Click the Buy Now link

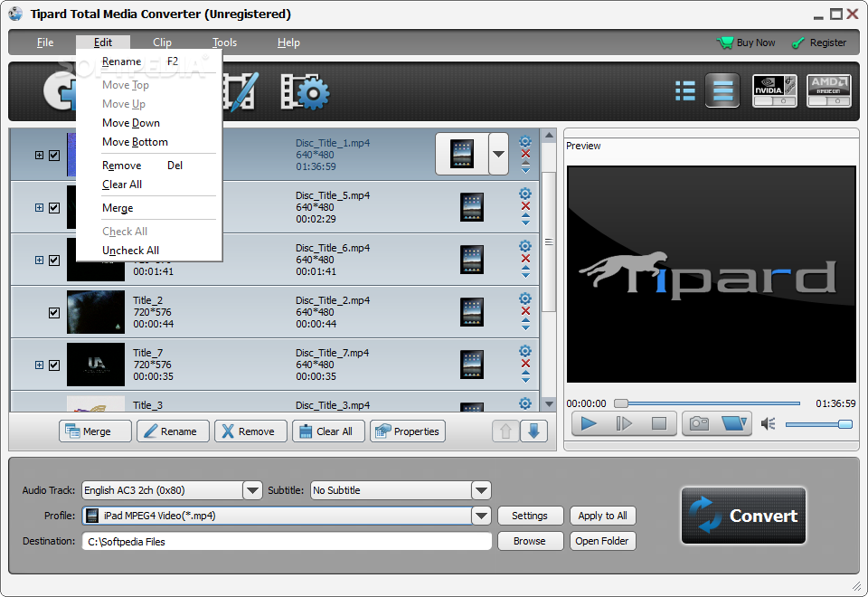coord(747,43)
